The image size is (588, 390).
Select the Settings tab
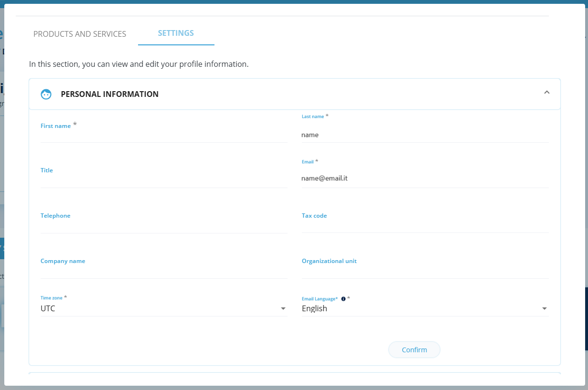click(176, 33)
